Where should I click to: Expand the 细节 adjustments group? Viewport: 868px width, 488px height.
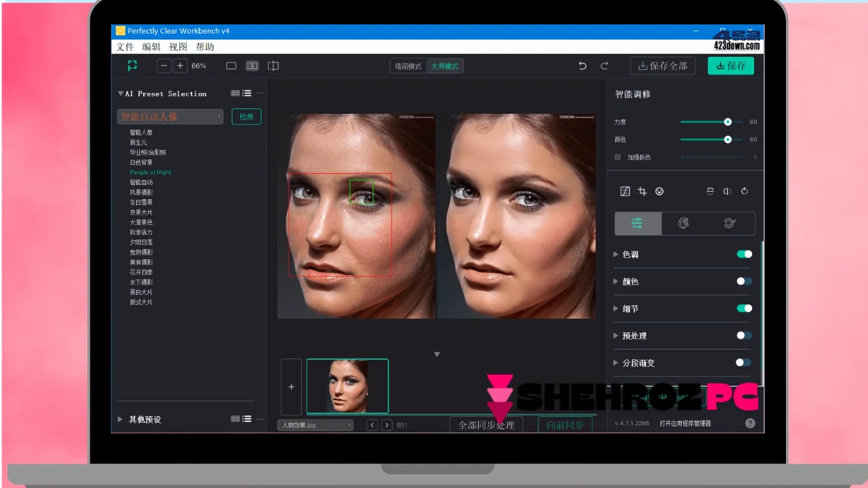(616, 308)
